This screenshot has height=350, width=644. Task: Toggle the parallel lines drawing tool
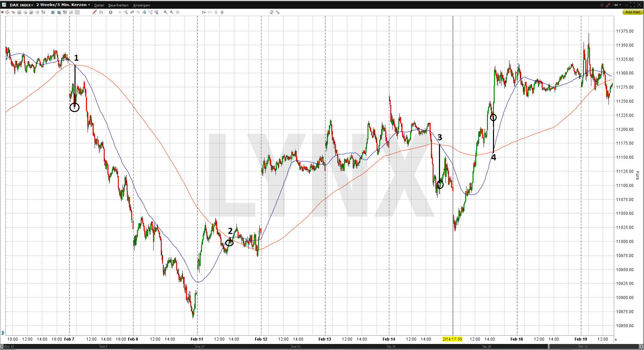(x=156, y=12)
